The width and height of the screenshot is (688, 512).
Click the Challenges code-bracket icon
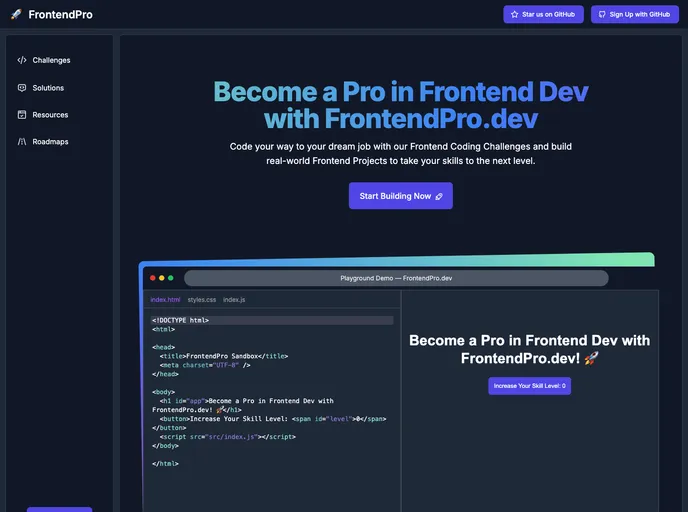22,60
